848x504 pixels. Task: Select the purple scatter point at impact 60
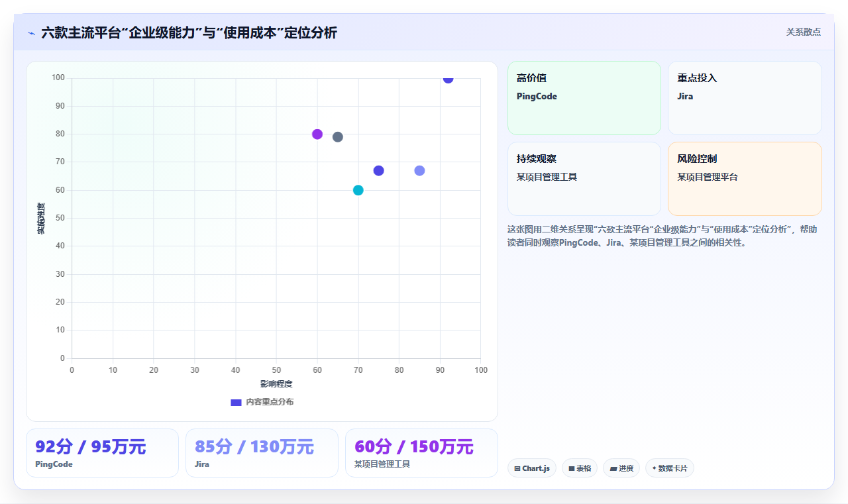tap(317, 134)
